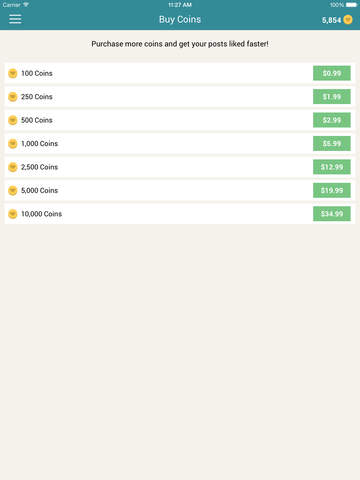Purchase 500 coins with $2.99 button
360x480 pixels.
click(x=332, y=120)
